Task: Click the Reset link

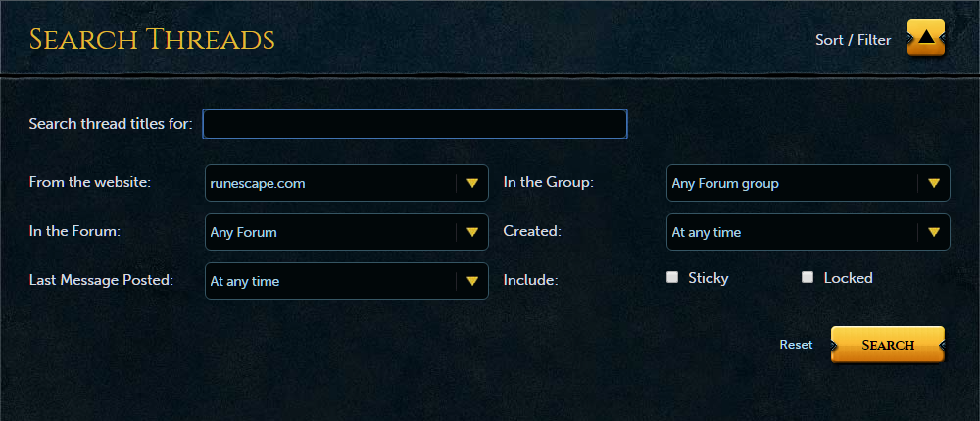Action: tap(796, 345)
